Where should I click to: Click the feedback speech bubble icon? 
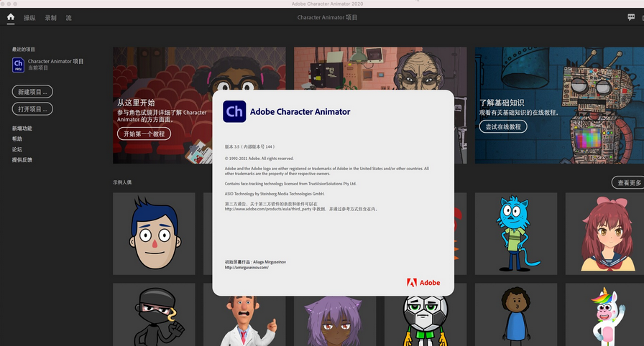coord(631,17)
